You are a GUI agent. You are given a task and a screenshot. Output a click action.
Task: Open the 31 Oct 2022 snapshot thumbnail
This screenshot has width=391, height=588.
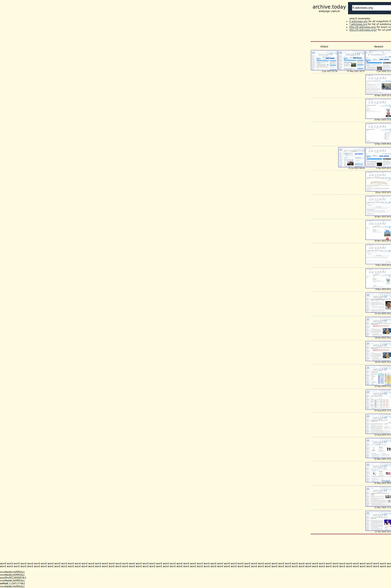pyautogui.click(x=378, y=302)
